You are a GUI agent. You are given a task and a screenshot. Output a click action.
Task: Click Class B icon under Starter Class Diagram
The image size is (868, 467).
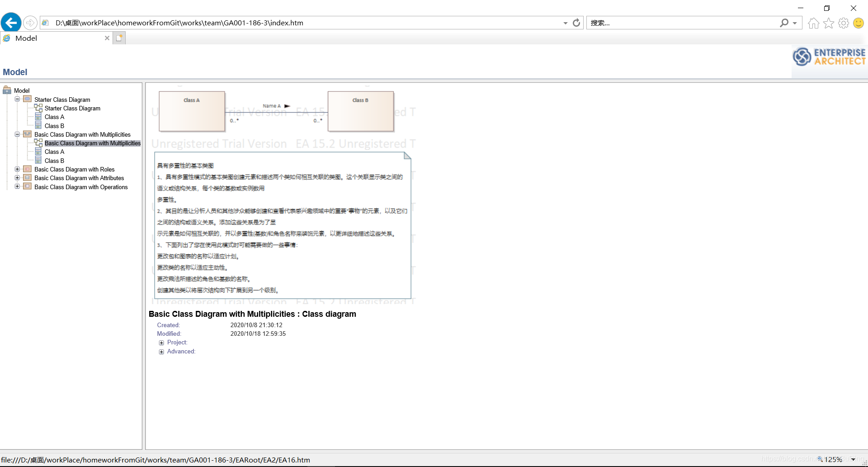(x=38, y=125)
